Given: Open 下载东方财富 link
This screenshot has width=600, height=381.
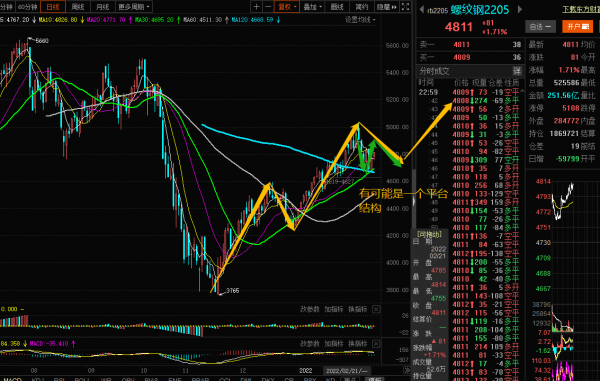Looking at the screenshot, I should [581, 9].
